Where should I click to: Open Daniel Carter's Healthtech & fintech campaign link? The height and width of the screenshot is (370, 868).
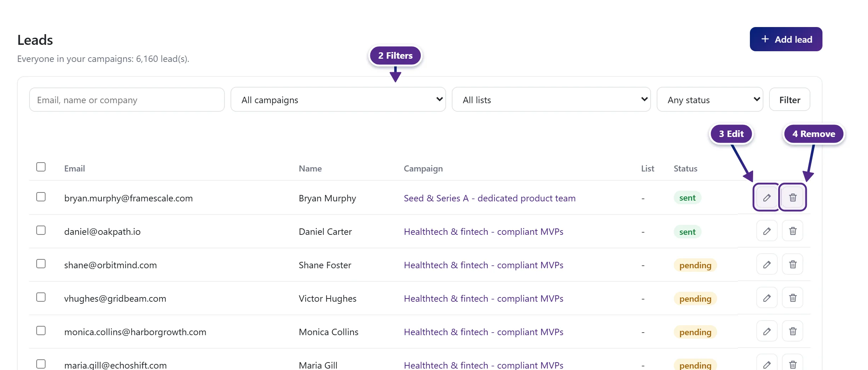coord(483,232)
